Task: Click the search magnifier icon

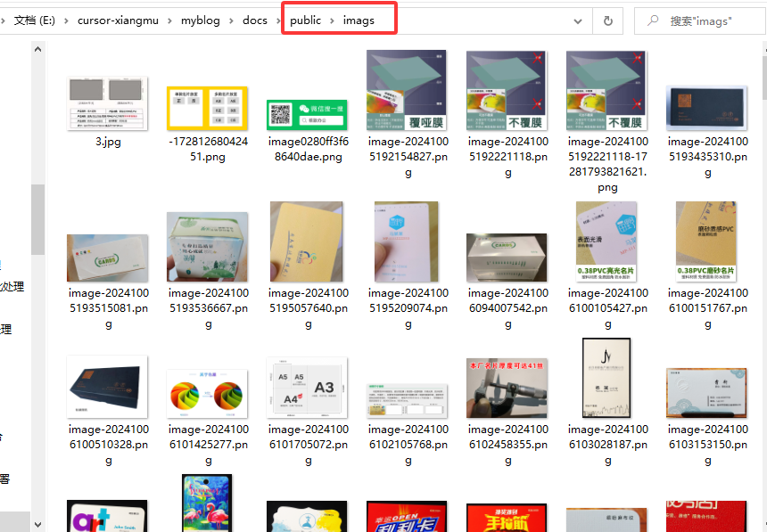Action: pos(653,20)
